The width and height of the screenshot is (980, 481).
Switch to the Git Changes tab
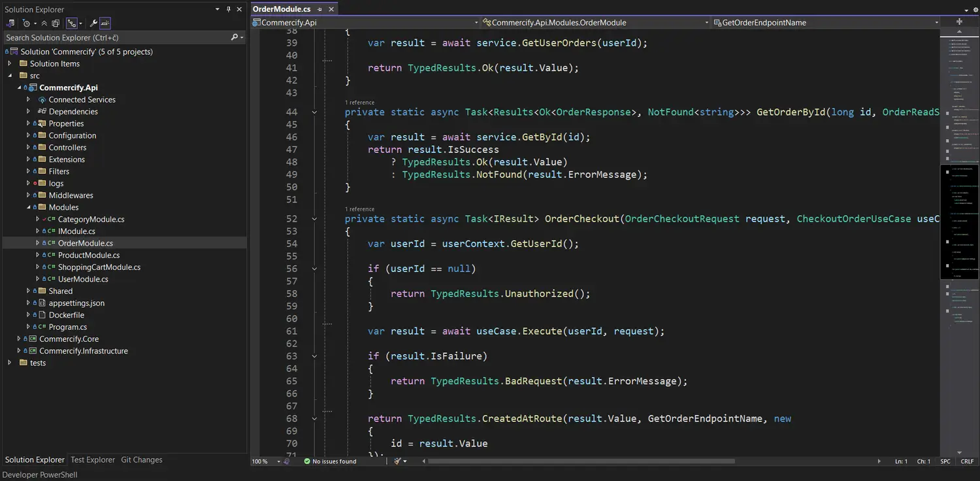pos(141,460)
